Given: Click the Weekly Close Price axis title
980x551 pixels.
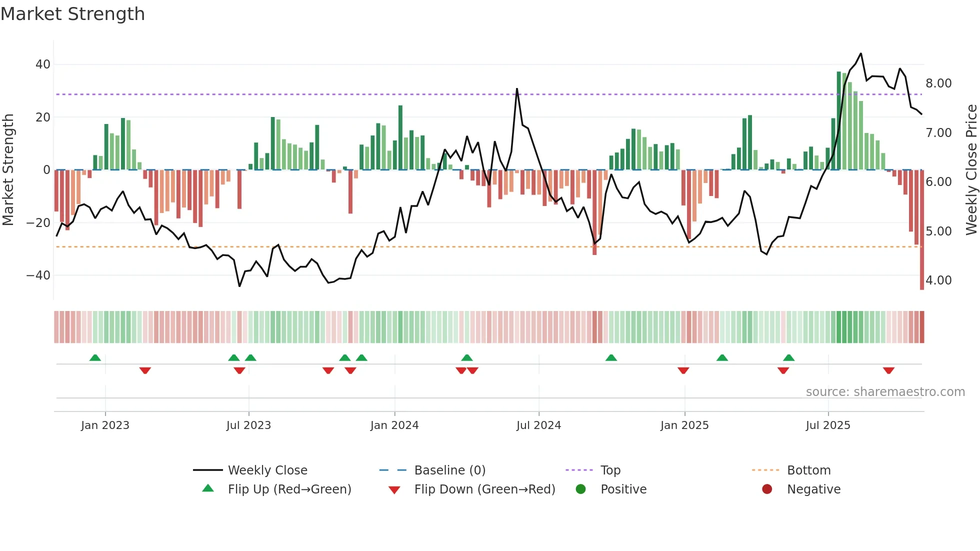Looking at the screenshot, I should pyautogui.click(x=971, y=170).
